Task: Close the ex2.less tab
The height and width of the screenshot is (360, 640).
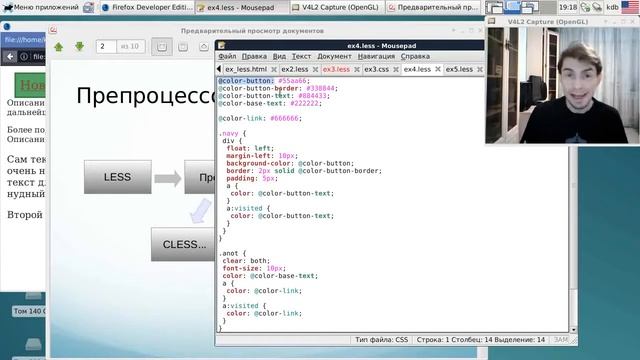Action: point(316,69)
